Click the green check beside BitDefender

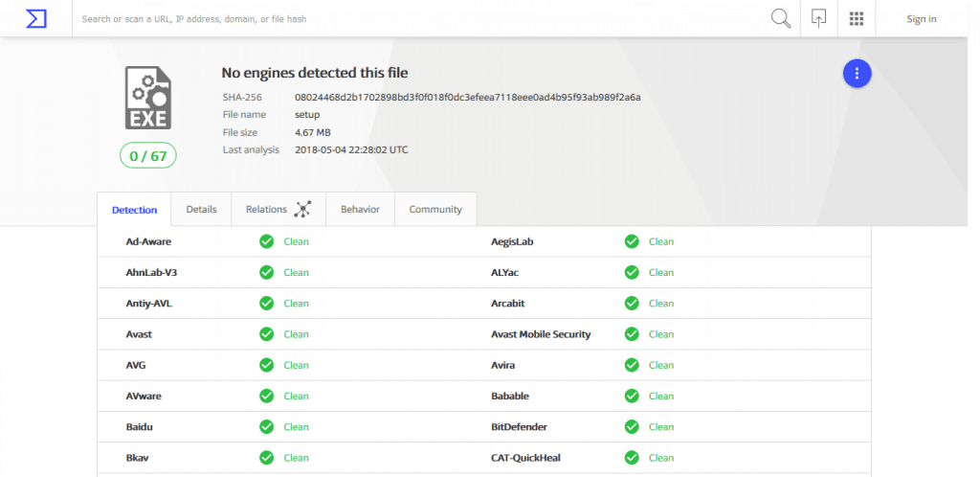pyautogui.click(x=632, y=427)
